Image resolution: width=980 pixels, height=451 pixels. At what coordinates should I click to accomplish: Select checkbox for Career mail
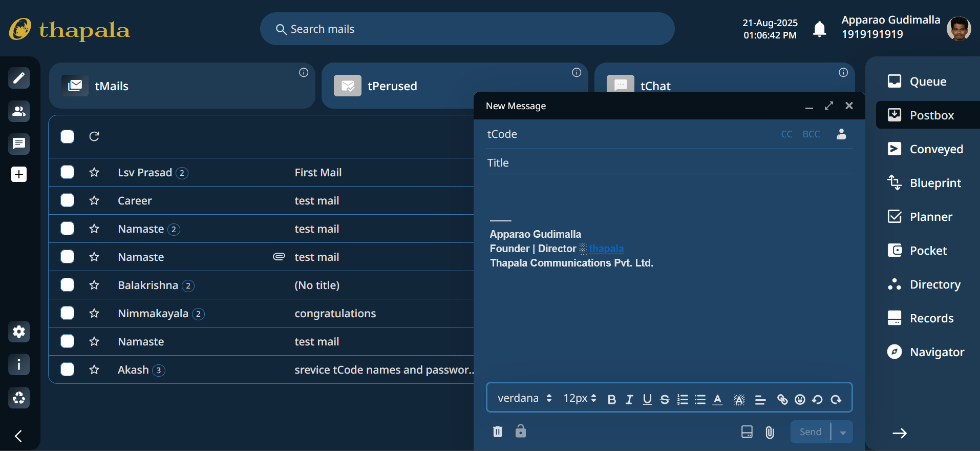67,200
